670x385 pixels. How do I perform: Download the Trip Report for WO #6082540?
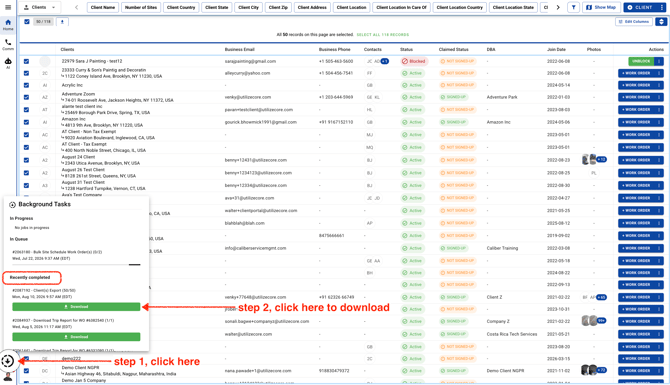click(x=76, y=337)
